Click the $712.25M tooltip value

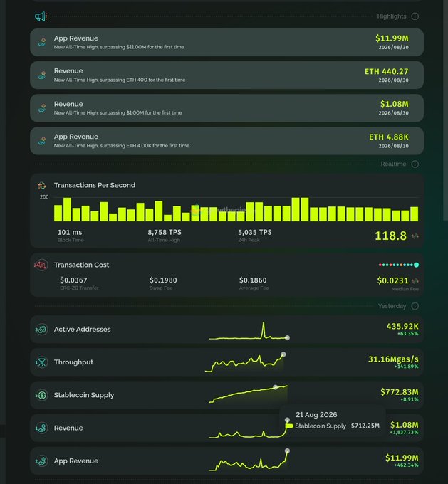click(365, 426)
